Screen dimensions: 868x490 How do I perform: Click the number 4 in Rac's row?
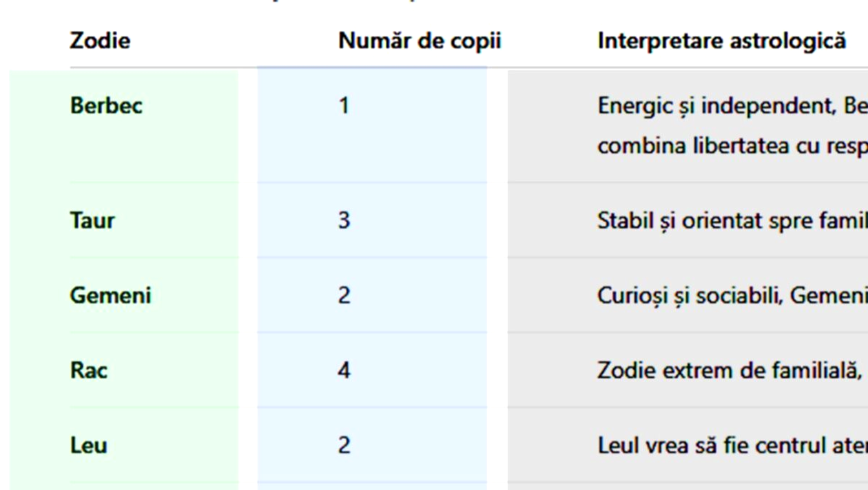[344, 371]
